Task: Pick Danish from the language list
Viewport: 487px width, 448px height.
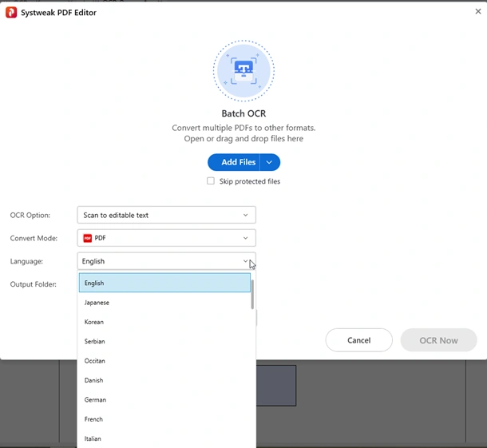Action: (164, 380)
